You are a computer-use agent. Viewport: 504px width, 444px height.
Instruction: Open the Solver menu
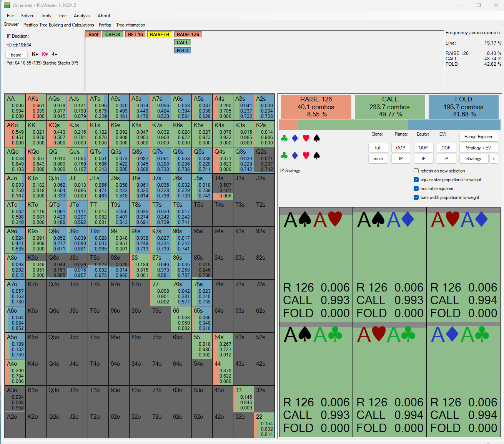pyautogui.click(x=27, y=16)
